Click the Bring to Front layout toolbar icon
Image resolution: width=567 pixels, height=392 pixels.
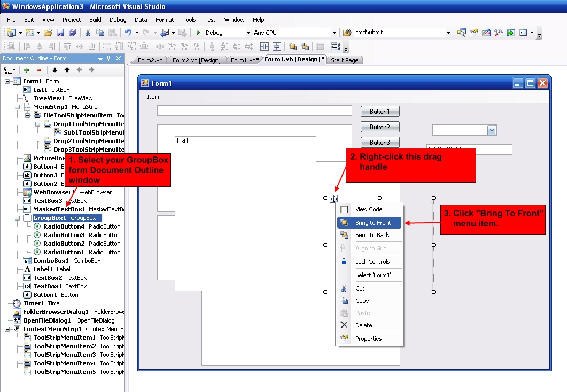(292, 46)
